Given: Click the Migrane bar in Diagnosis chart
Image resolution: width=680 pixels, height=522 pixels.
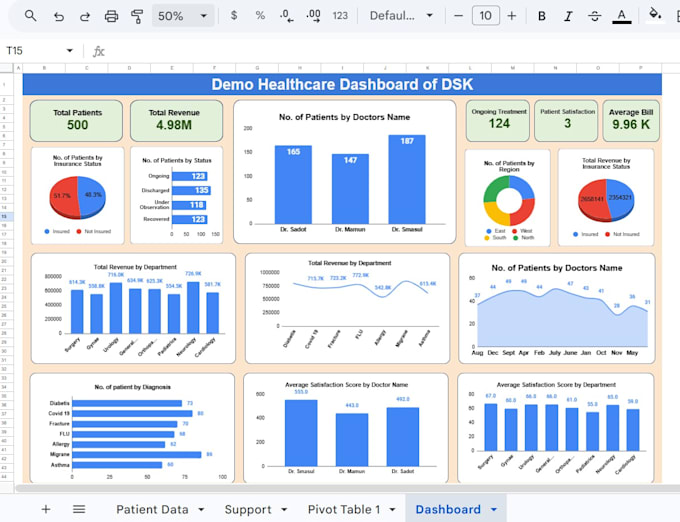Looking at the screenshot, I should (x=137, y=454).
